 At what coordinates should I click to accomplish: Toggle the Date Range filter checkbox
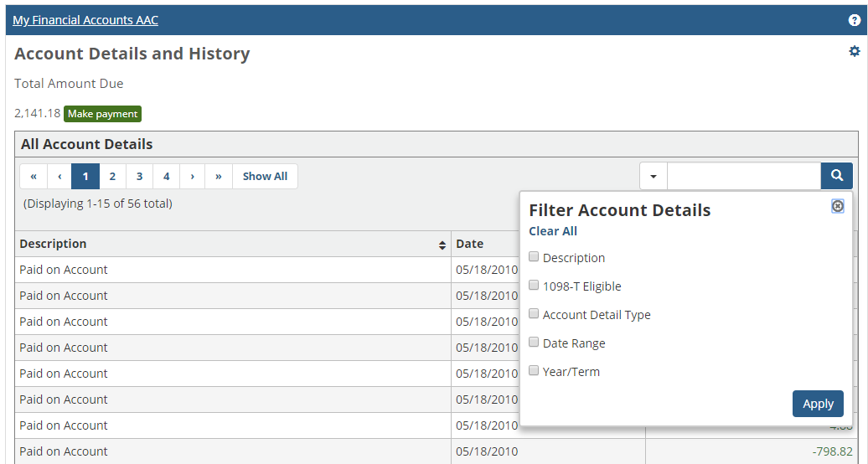tap(534, 343)
